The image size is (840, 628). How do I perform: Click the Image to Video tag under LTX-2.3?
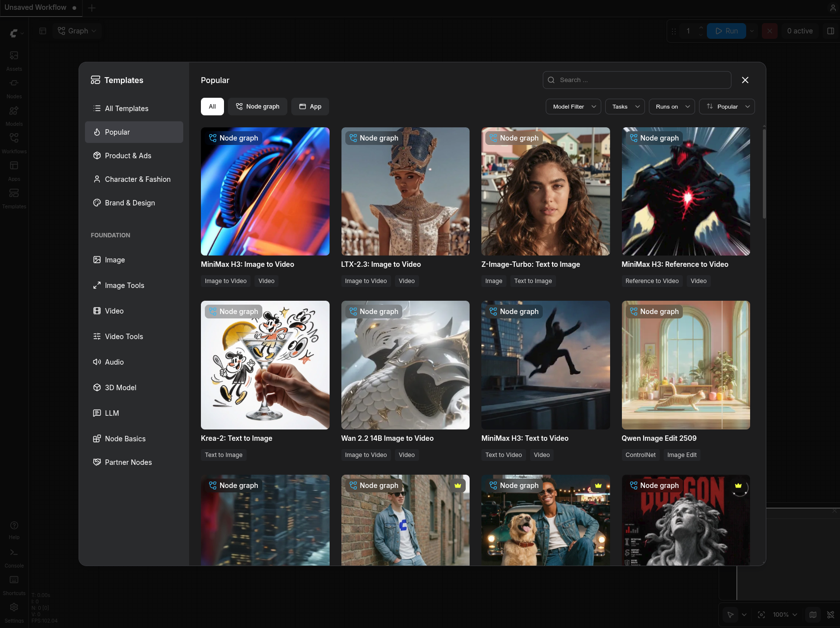(x=366, y=281)
